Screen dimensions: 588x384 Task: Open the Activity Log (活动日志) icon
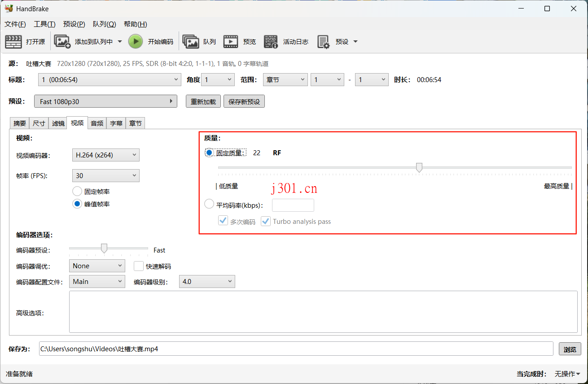271,42
